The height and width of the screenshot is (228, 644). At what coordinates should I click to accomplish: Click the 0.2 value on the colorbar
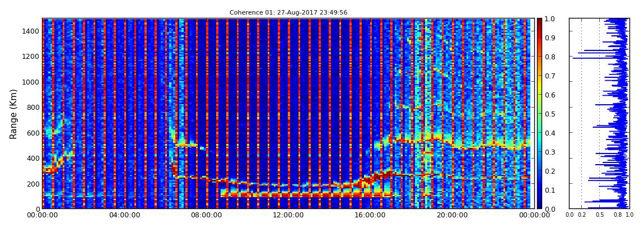coord(549,171)
